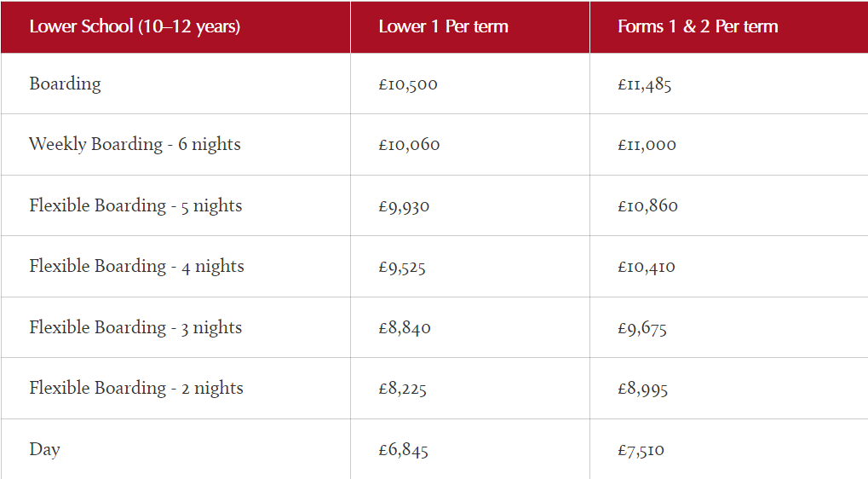868x479 pixels.
Task: Select the £9,675 three nights fee
Action: (x=642, y=328)
